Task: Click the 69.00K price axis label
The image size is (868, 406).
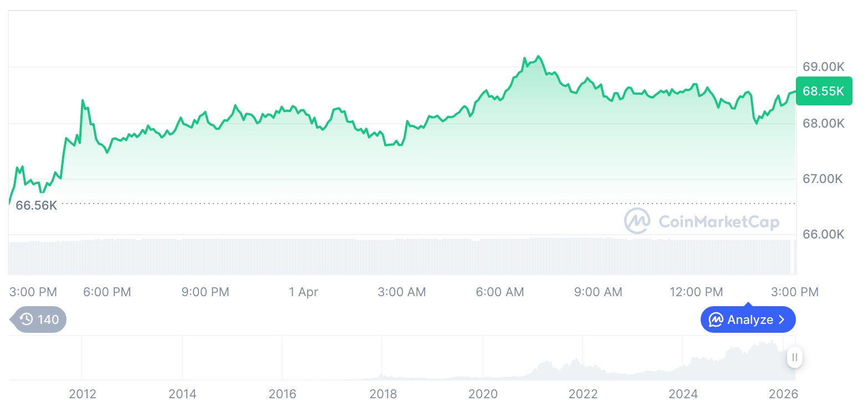Action: coord(824,67)
